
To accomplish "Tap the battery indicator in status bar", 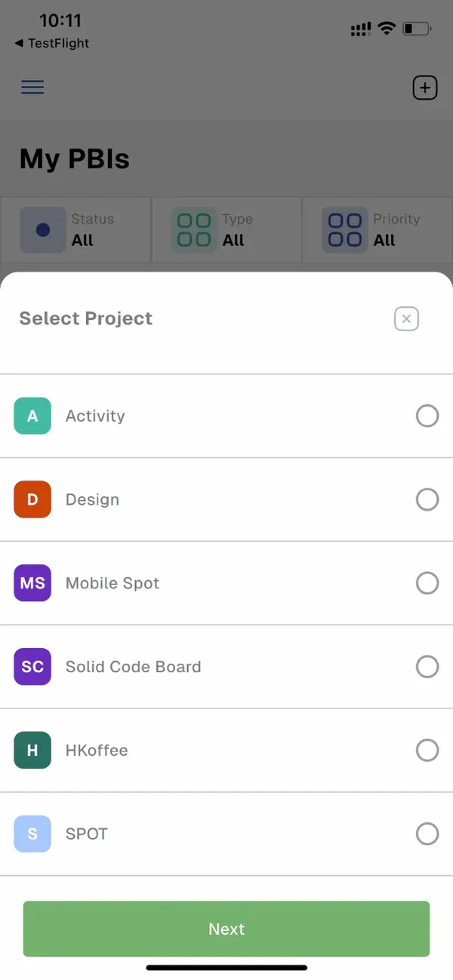I will tap(416, 29).
